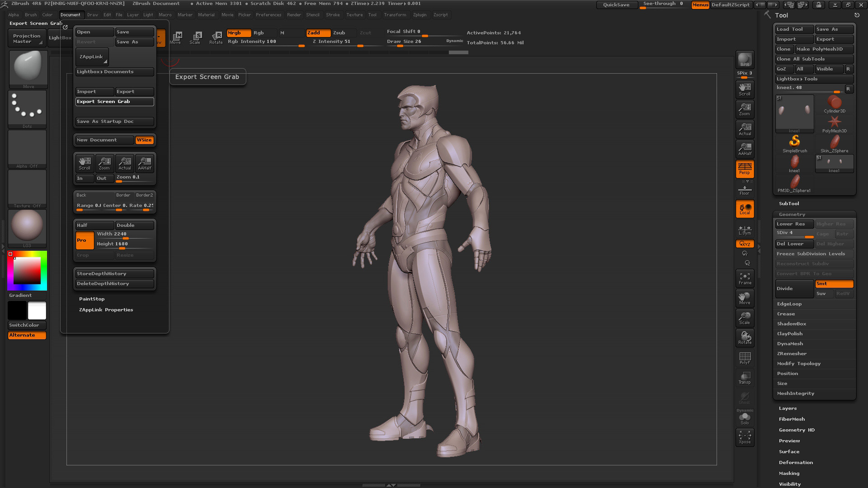Toggle Zadd mode
The height and width of the screenshot is (488, 868).
[318, 33]
